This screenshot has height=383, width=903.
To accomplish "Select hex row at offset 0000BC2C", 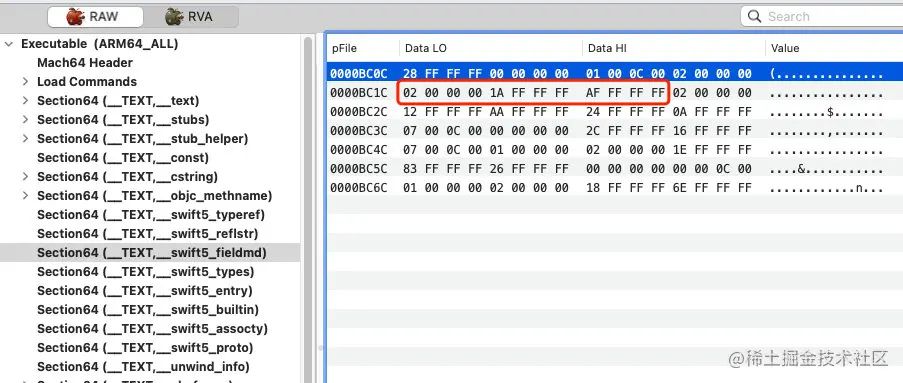I will [x=615, y=112].
